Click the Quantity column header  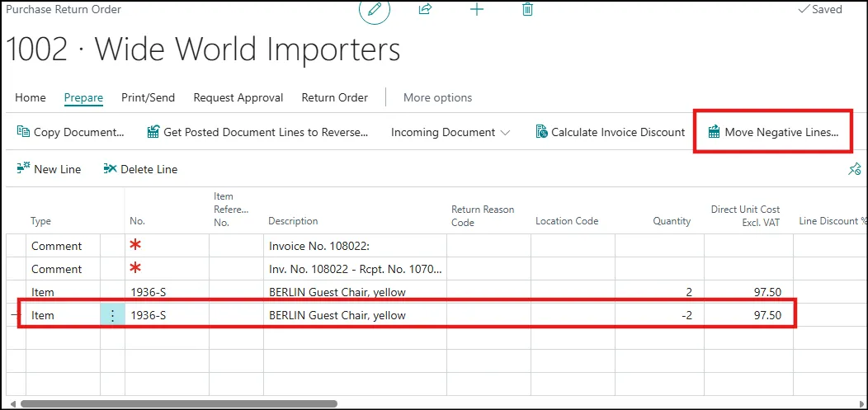click(672, 221)
